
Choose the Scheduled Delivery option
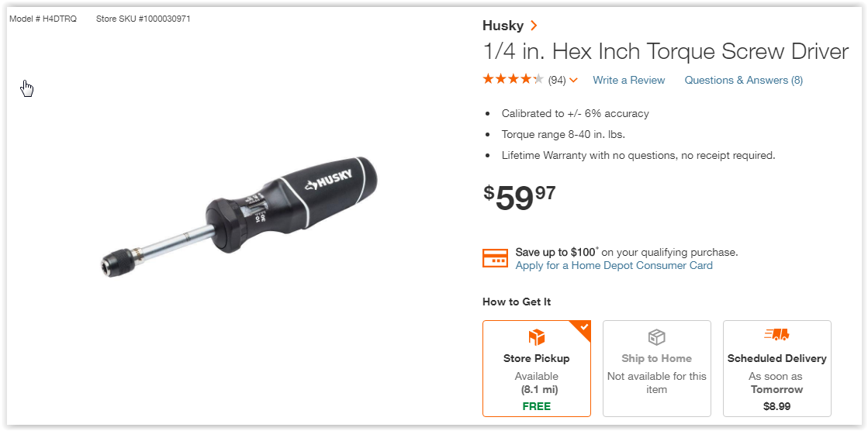(x=776, y=368)
